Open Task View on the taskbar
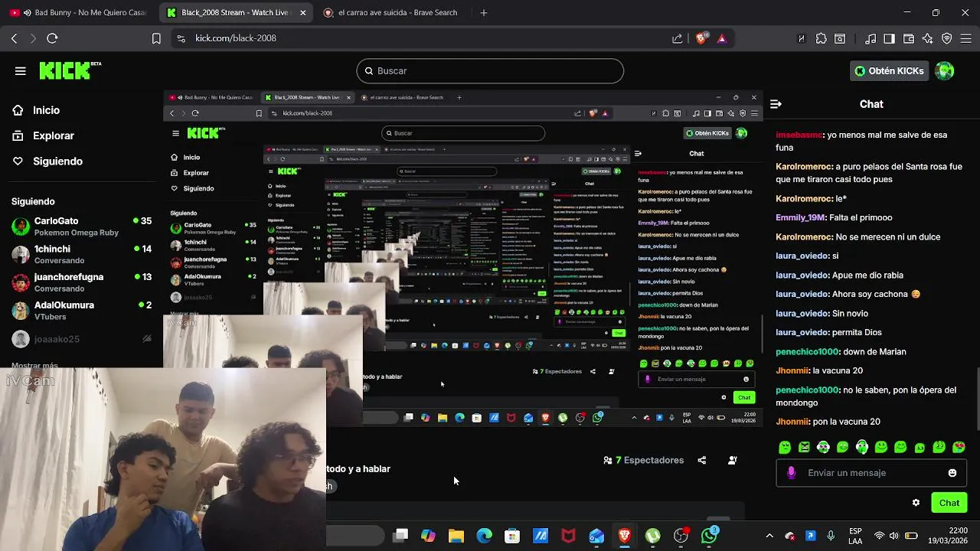Image resolution: width=980 pixels, height=551 pixels. pos(400,536)
